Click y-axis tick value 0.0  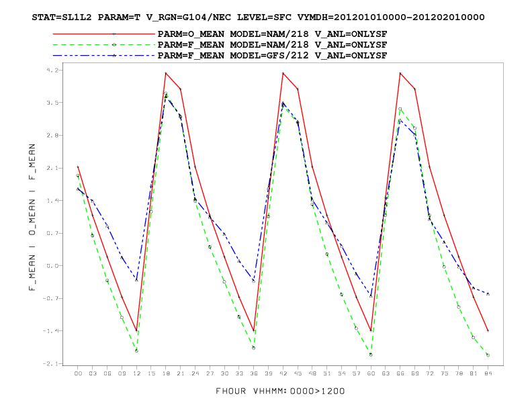52,266
